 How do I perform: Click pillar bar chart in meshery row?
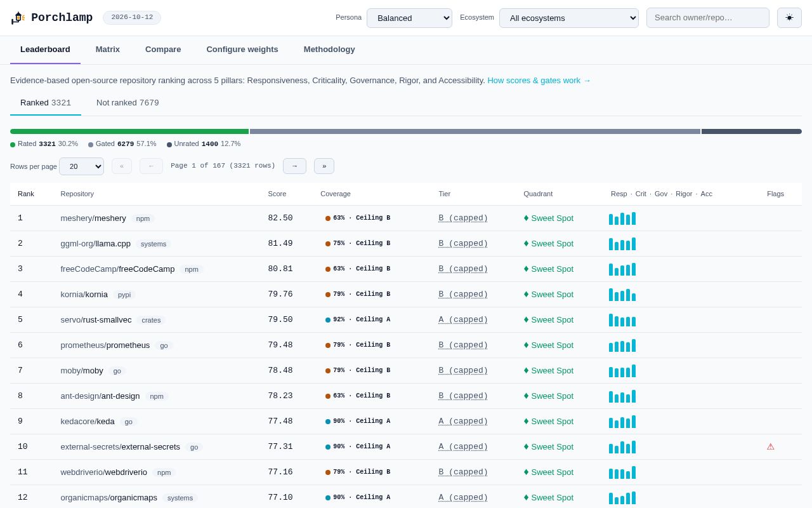tap(622, 218)
